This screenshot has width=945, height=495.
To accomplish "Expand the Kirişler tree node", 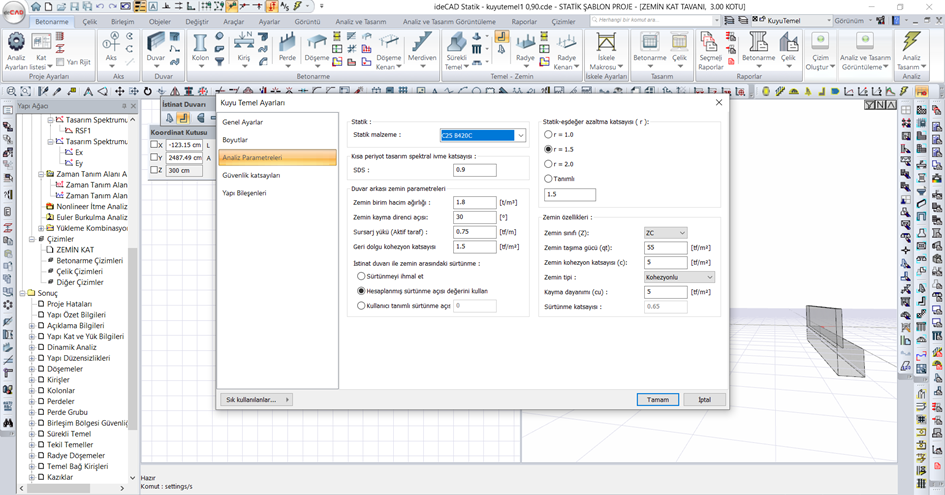I will pyautogui.click(x=31, y=380).
